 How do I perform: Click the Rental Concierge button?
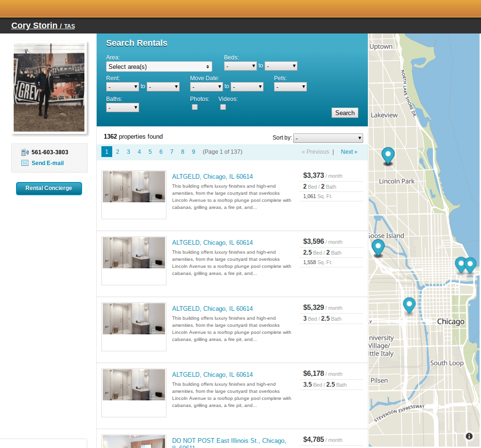[x=49, y=188]
